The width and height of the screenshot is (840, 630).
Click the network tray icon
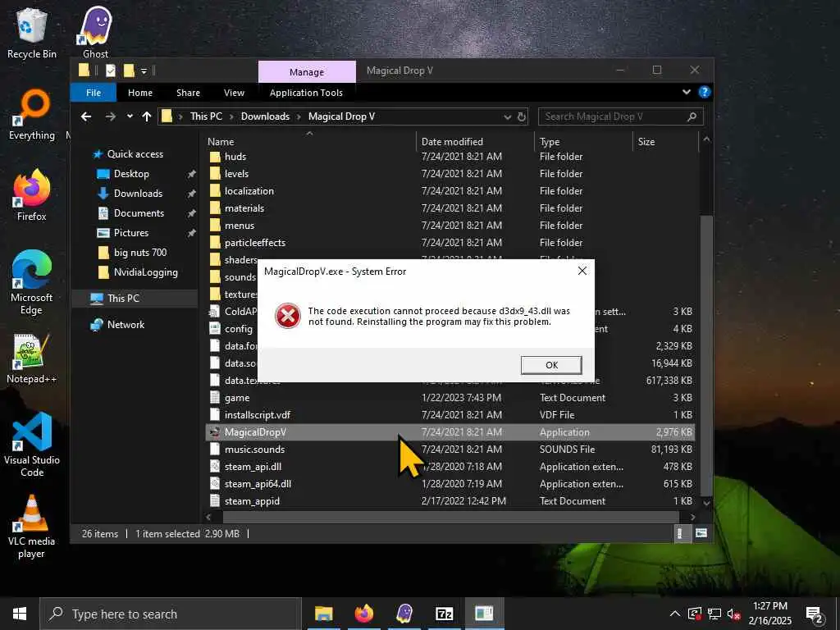pyautogui.click(x=714, y=614)
